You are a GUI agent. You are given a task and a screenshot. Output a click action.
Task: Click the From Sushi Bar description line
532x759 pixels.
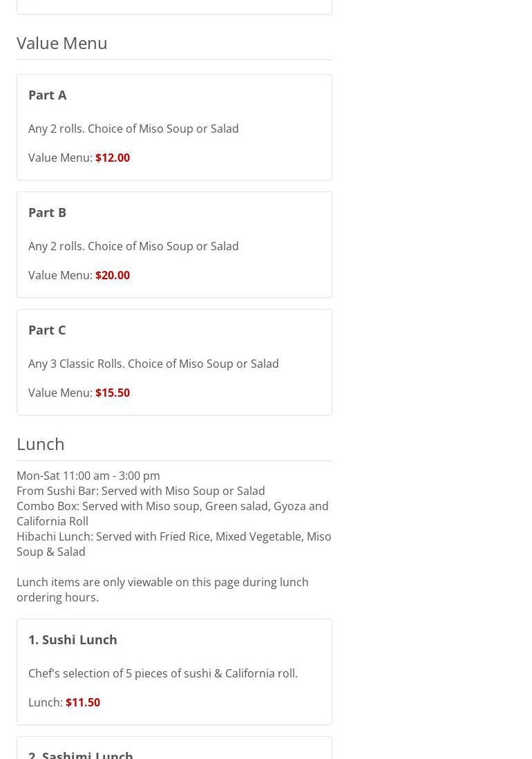tap(141, 491)
